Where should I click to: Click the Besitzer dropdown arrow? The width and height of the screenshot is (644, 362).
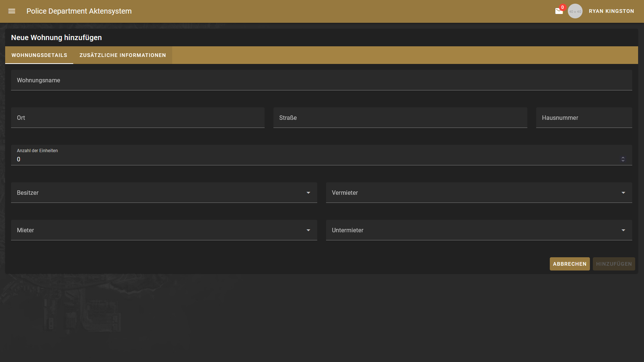click(x=308, y=193)
